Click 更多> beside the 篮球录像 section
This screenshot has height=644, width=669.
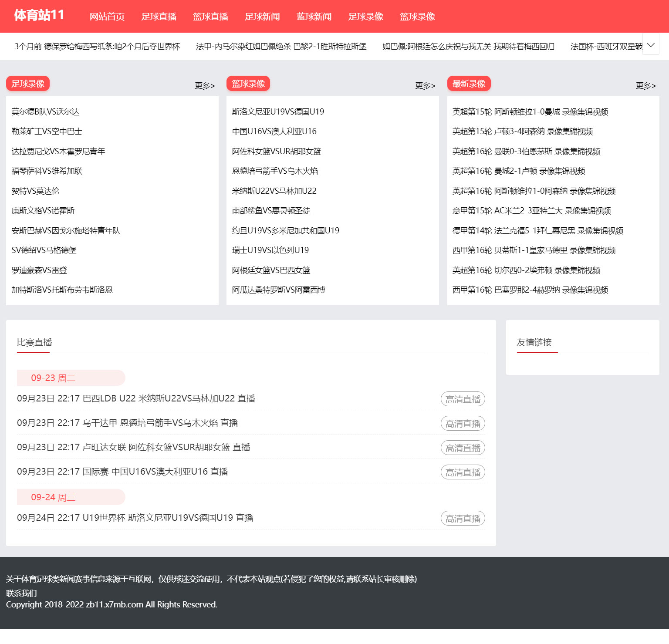click(x=425, y=85)
